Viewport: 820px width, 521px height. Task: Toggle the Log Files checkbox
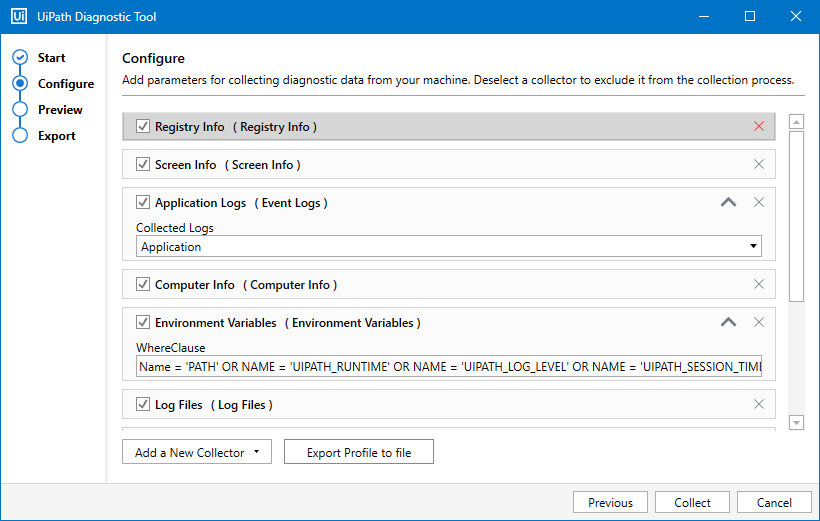pyautogui.click(x=143, y=404)
